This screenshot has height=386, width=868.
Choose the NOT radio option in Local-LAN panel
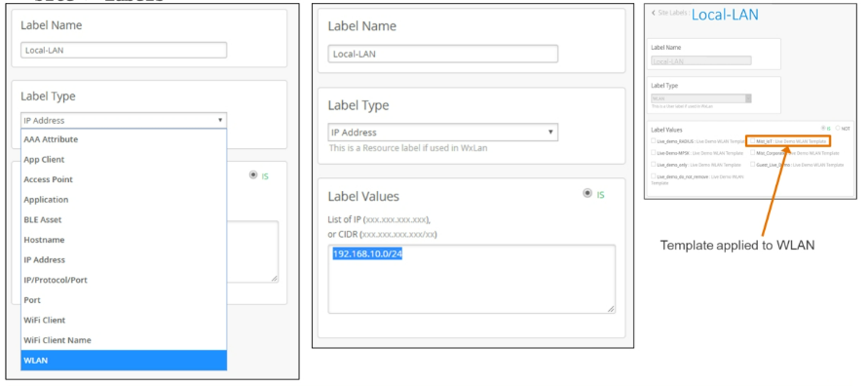coord(837,128)
